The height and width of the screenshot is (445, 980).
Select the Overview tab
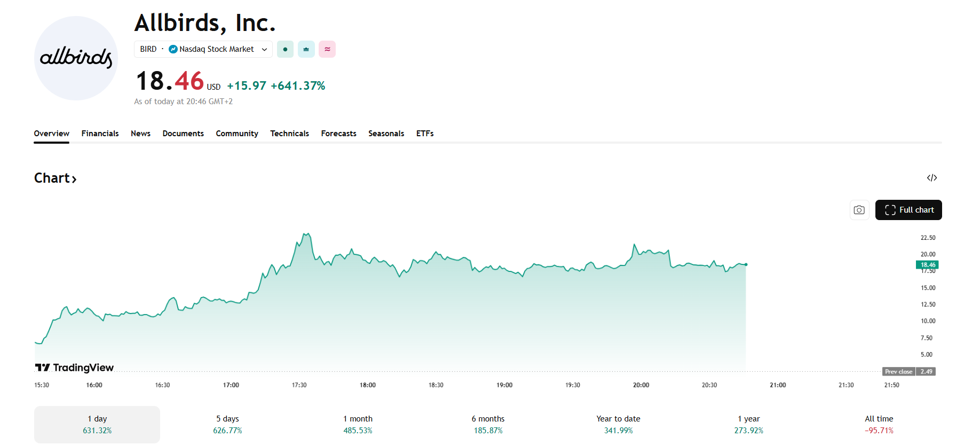(52, 134)
